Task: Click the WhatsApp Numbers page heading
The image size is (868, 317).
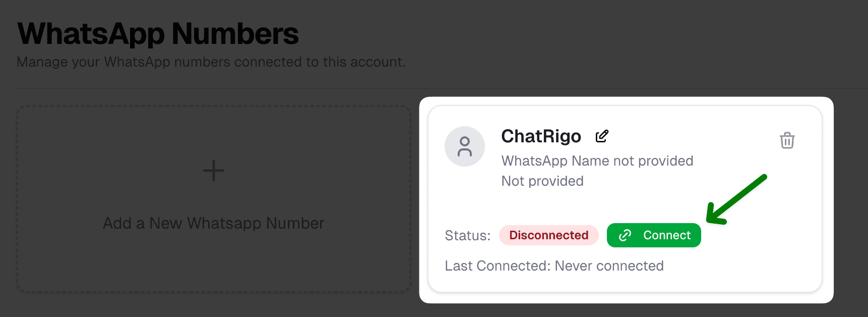Action: pos(158,34)
